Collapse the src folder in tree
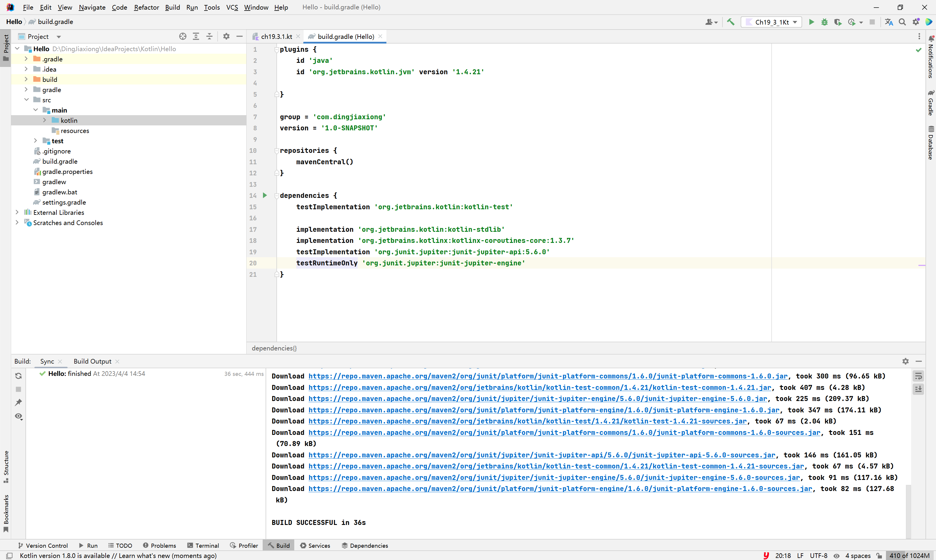Image resolution: width=936 pixels, height=560 pixels. pos(26,100)
